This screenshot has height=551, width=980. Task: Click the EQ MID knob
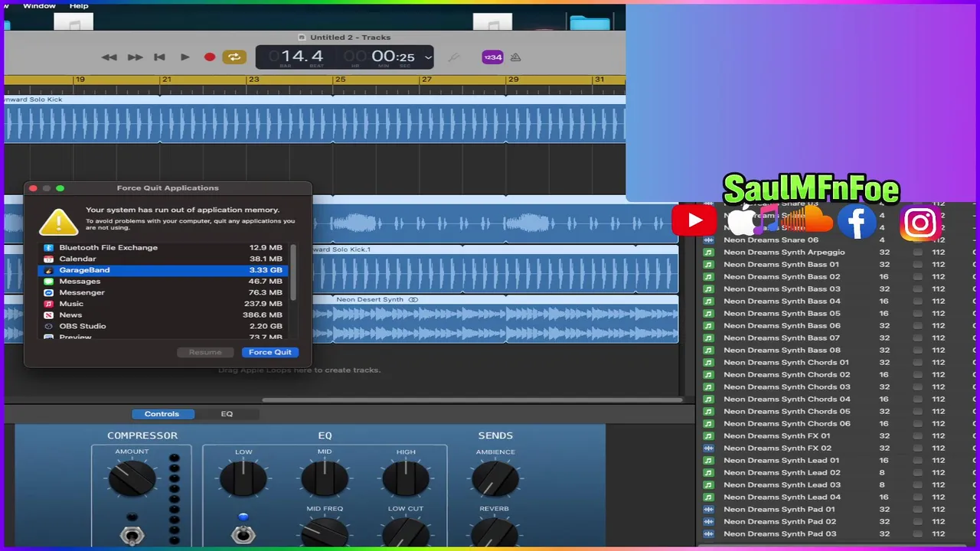click(325, 478)
